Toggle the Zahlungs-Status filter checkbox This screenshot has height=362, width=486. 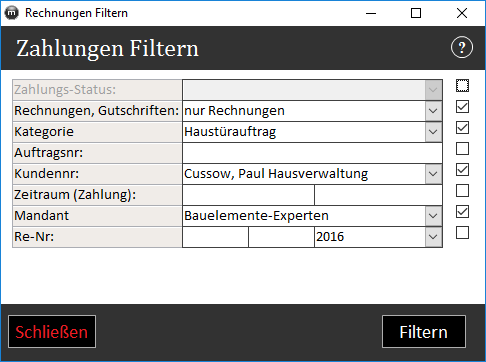(x=462, y=86)
